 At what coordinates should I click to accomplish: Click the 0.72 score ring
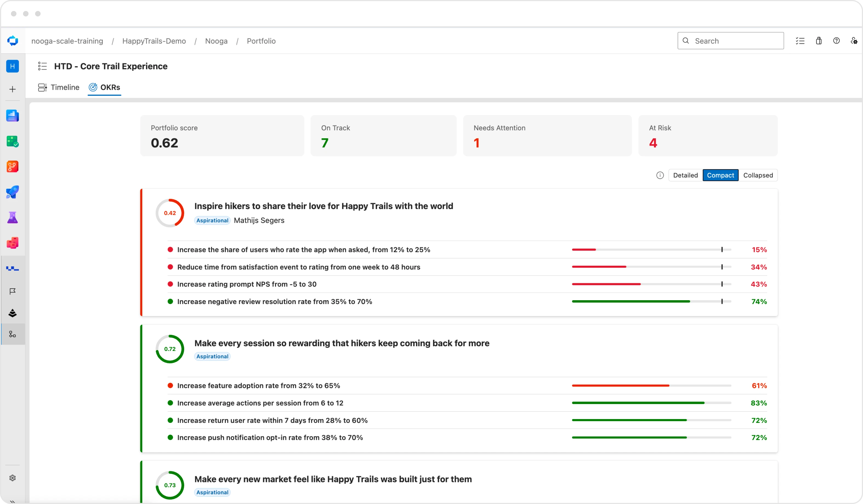(x=170, y=349)
